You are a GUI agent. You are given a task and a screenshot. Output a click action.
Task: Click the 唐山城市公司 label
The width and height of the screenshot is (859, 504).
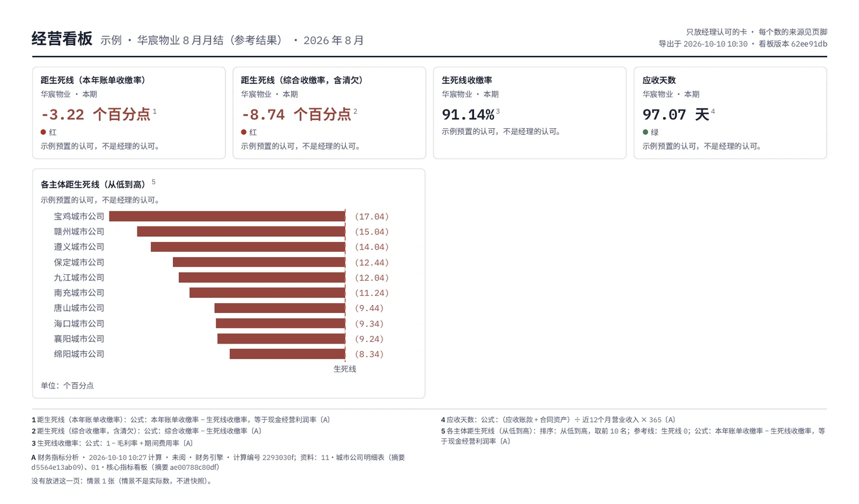coord(79,308)
